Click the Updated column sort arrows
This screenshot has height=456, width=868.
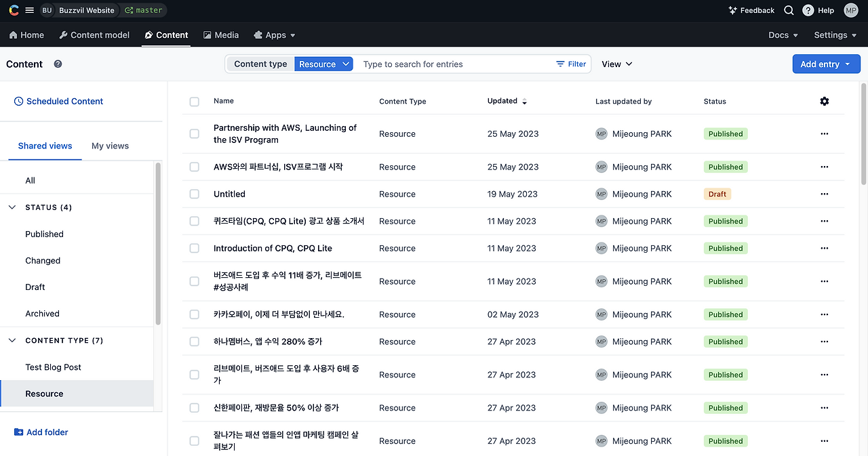pos(524,100)
